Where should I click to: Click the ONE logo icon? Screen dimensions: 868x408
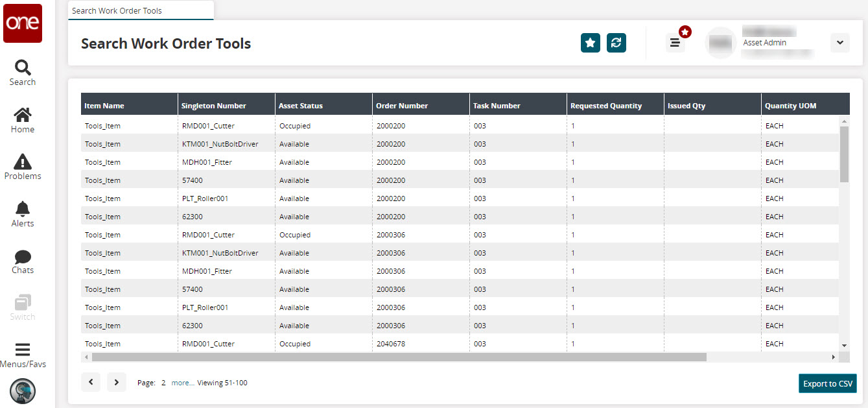[23, 23]
